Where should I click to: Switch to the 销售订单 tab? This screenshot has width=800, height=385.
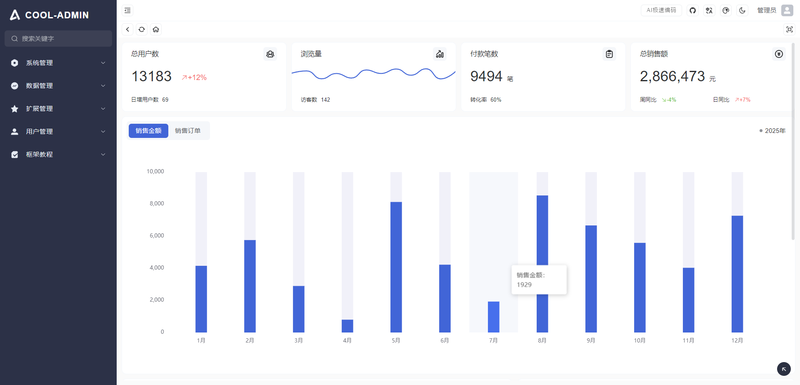(x=188, y=131)
